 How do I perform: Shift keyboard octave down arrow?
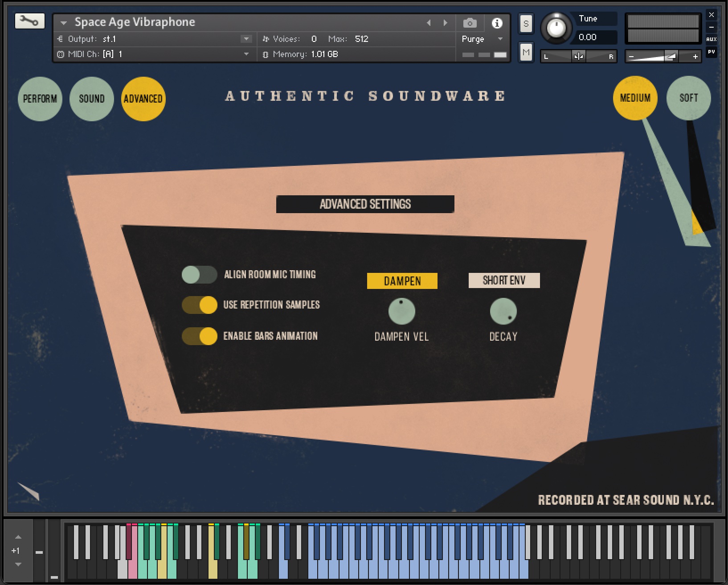point(18,564)
